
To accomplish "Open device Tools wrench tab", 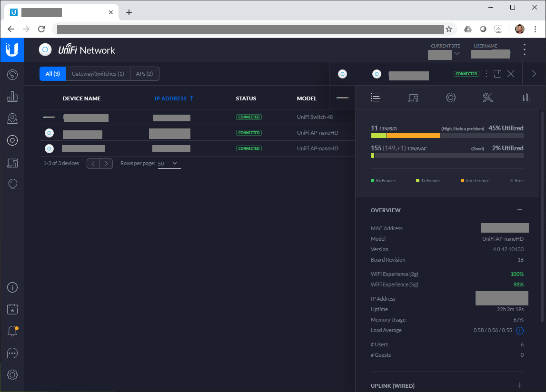I will tap(487, 98).
